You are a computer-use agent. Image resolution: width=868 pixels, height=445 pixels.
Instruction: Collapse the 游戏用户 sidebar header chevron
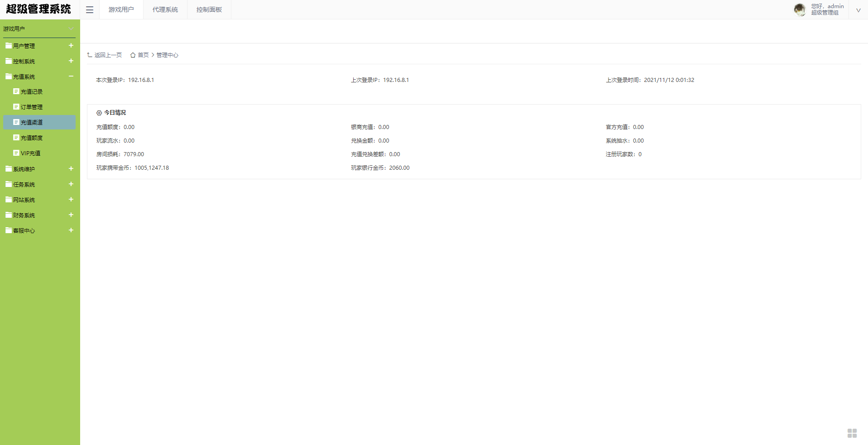(x=71, y=29)
